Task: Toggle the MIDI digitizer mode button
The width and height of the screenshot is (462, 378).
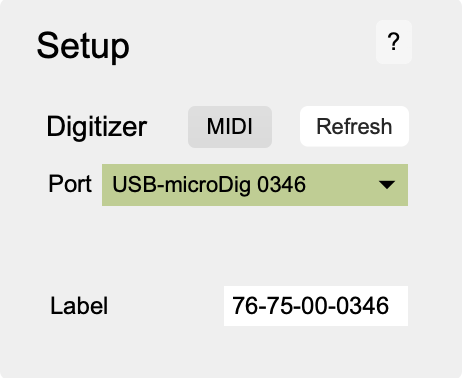Action: tap(230, 127)
